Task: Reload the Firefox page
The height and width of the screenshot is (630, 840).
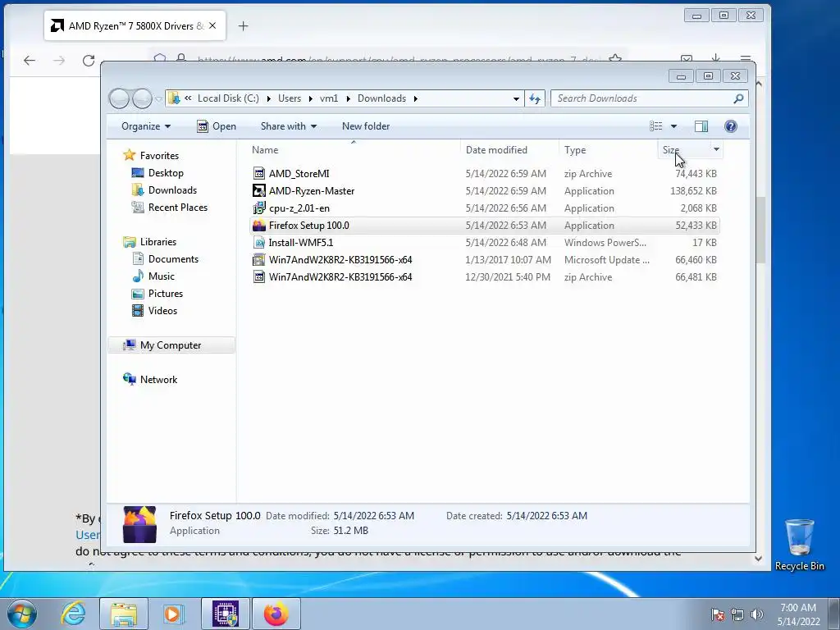Action: 89,61
